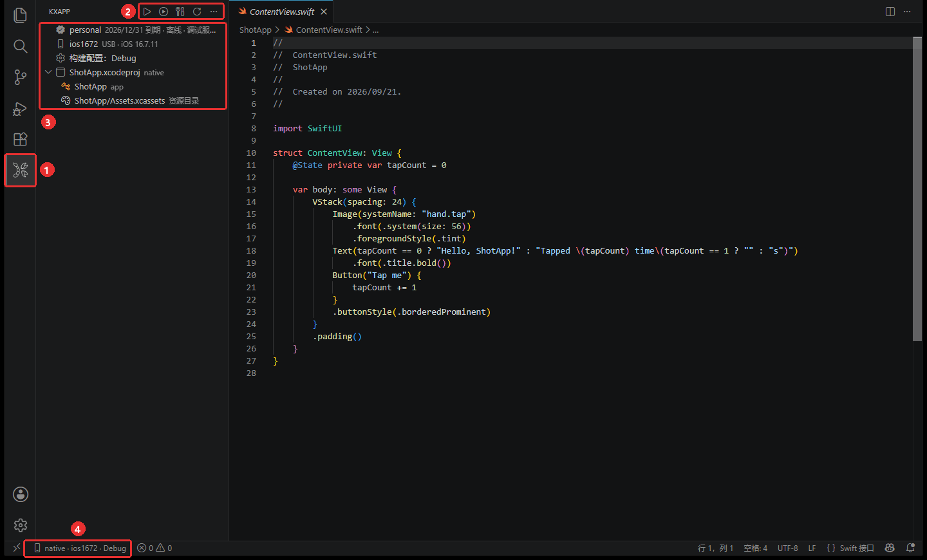Show notifications via the bell icon

point(910,548)
